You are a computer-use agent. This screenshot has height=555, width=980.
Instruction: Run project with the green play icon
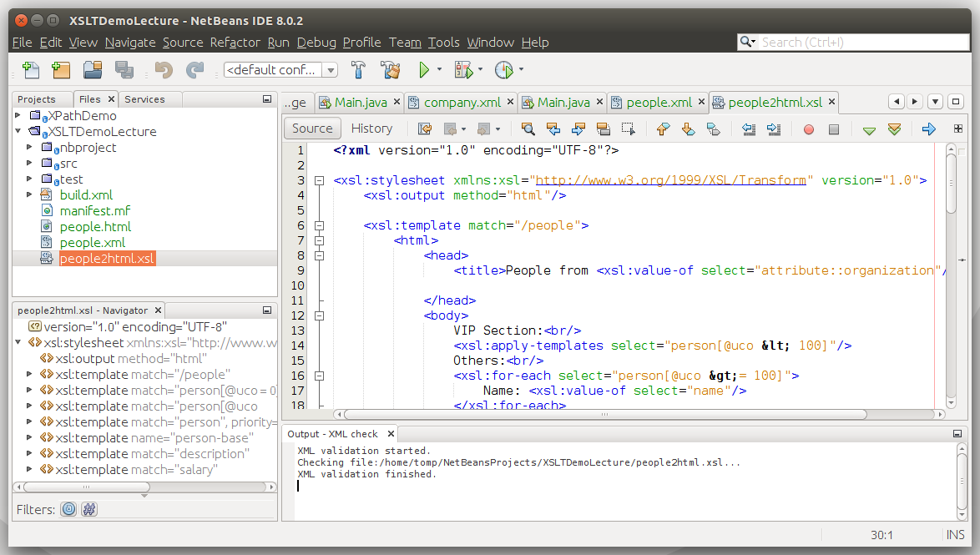[x=424, y=69]
